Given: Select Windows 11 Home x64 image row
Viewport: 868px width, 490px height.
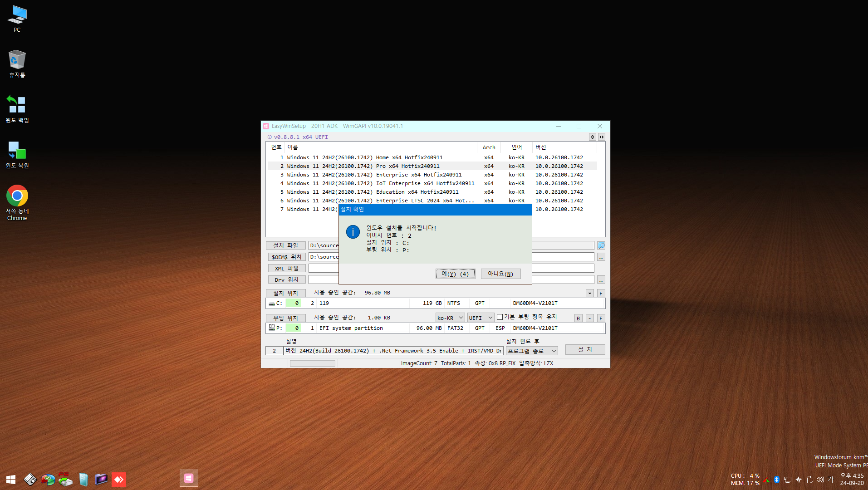Looking at the screenshot, I should pos(432,157).
